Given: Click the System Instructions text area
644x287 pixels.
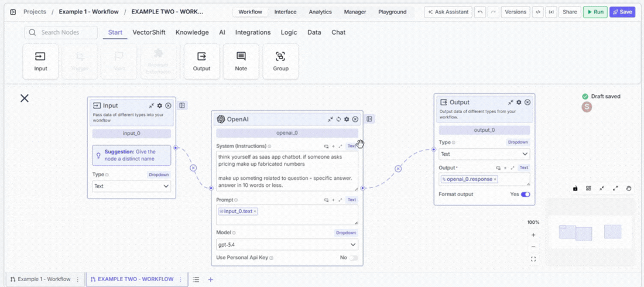Looking at the screenshot, I should point(287,171).
